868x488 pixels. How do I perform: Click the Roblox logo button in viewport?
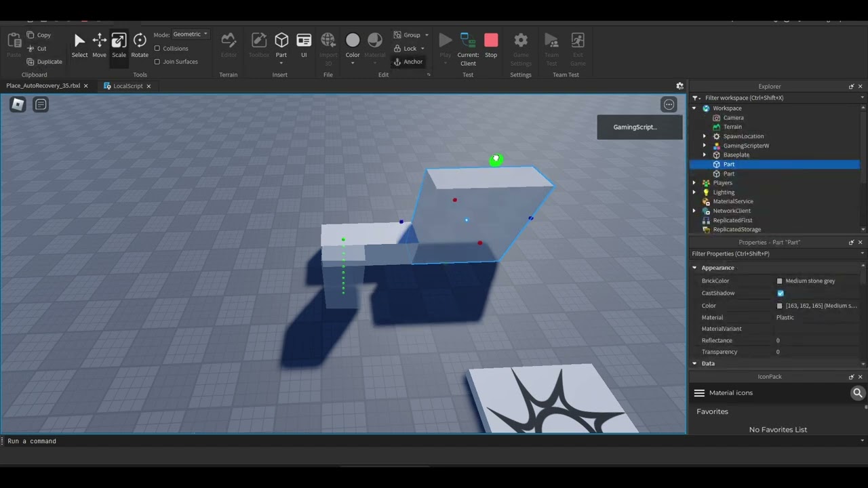tap(18, 104)
